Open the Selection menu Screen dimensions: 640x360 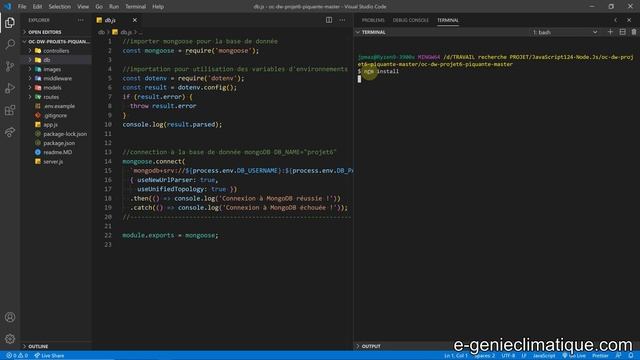tap(60, 7)
